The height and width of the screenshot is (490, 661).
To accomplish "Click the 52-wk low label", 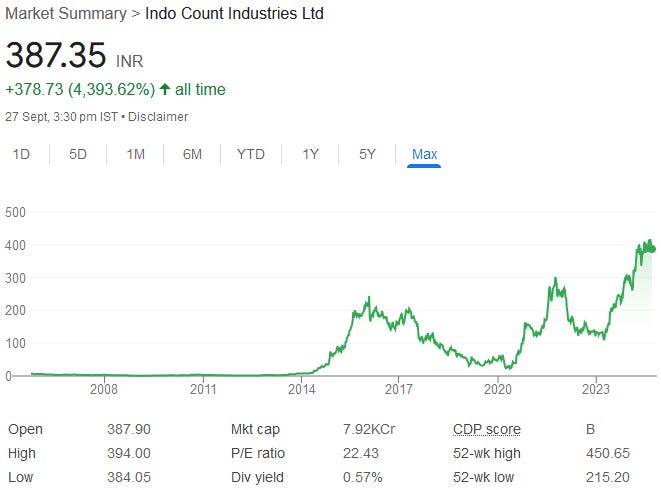I will pyautogui.click(x=484, y=477).
